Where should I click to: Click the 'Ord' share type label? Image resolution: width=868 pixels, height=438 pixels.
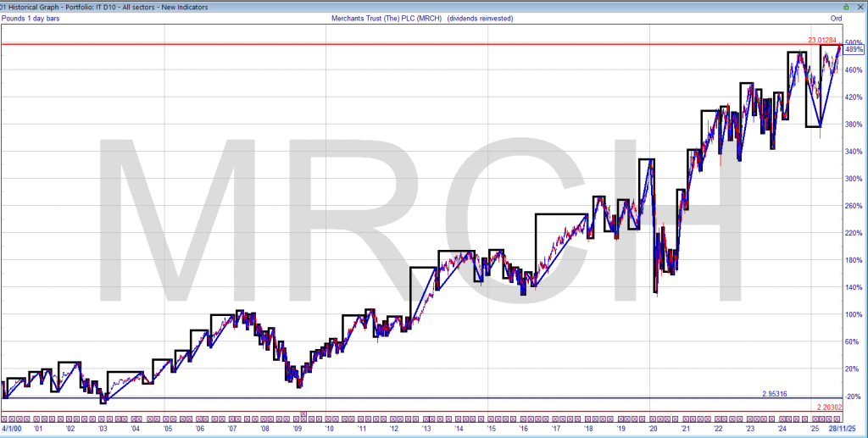(836, 18)
